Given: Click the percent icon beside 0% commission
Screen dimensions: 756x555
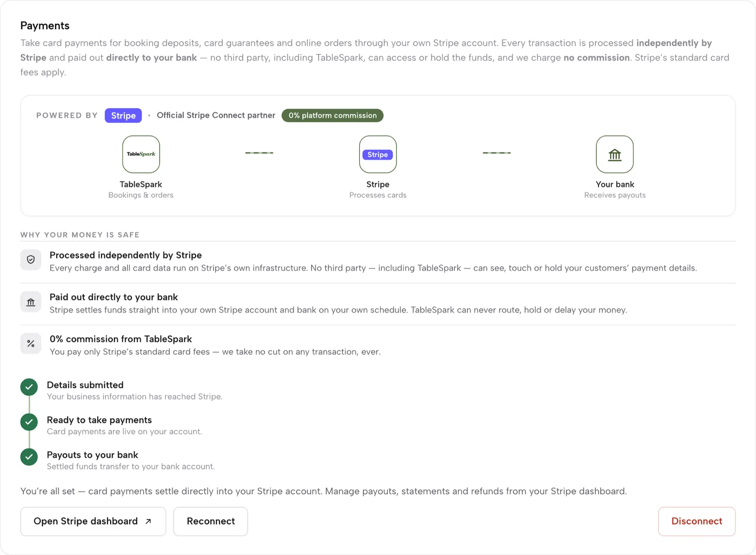Looking at the screenshot, I should point(31,343).
